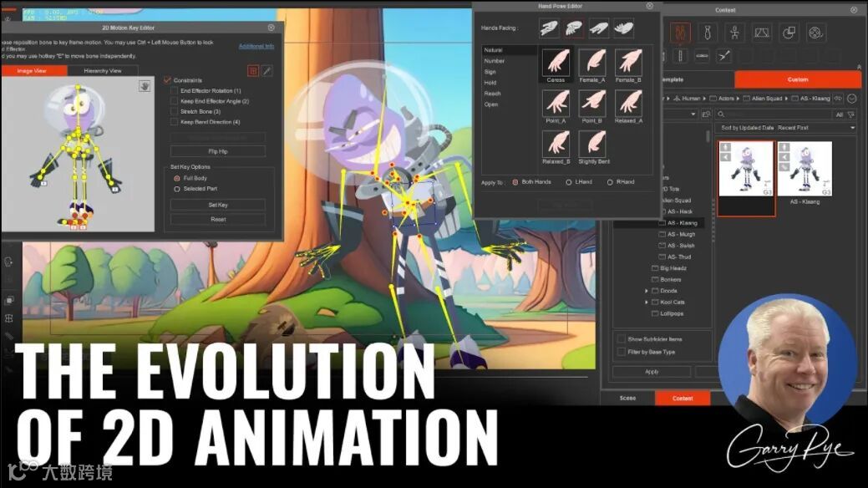Select the first Hands Facing icon in Hand Pose Editor
Viewport: 868px width, 488px height.
click(x=549, y=28)
